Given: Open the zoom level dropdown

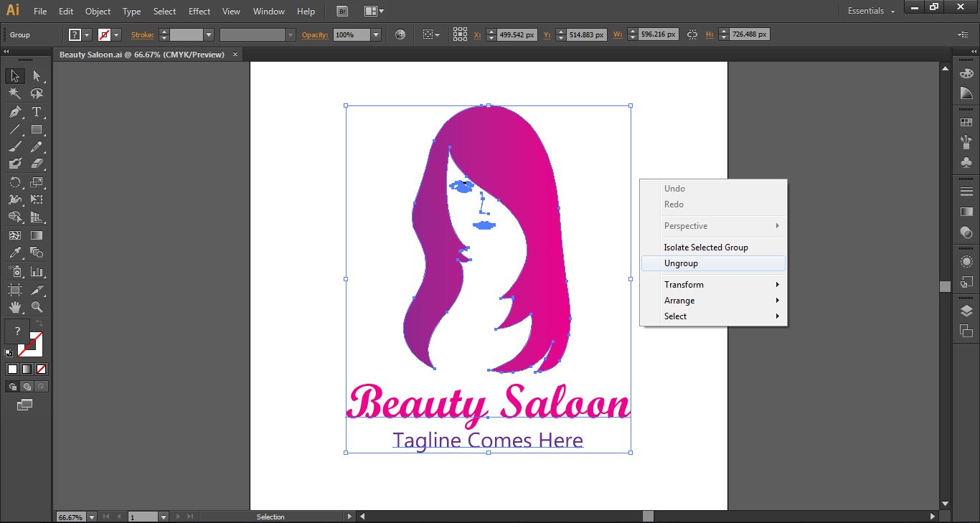Looking at the screenshot, I should pos(90,517).
